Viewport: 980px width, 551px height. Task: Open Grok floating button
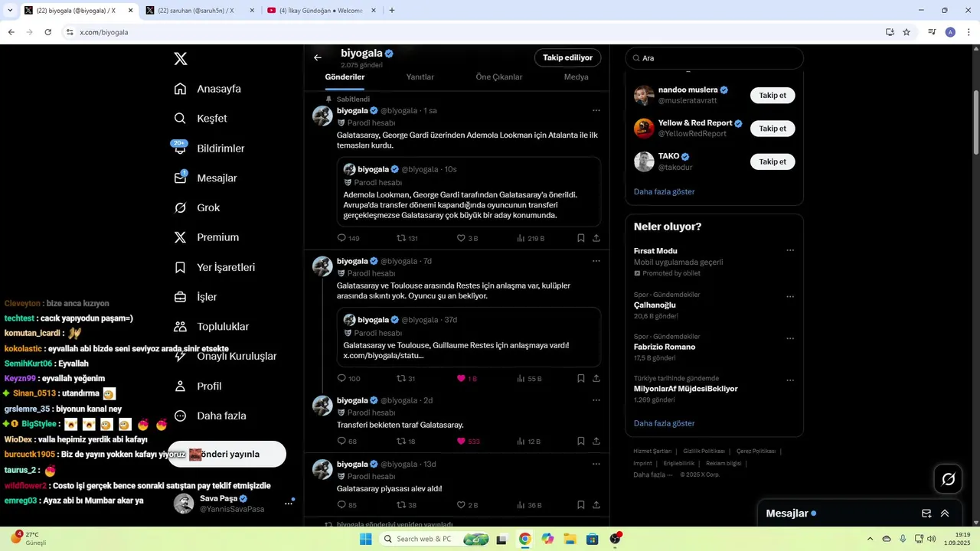coord(949,479)
